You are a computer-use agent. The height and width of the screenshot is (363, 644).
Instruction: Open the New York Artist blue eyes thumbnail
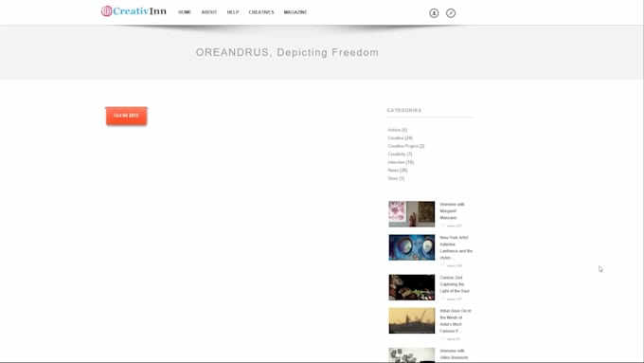click(412, 247)
